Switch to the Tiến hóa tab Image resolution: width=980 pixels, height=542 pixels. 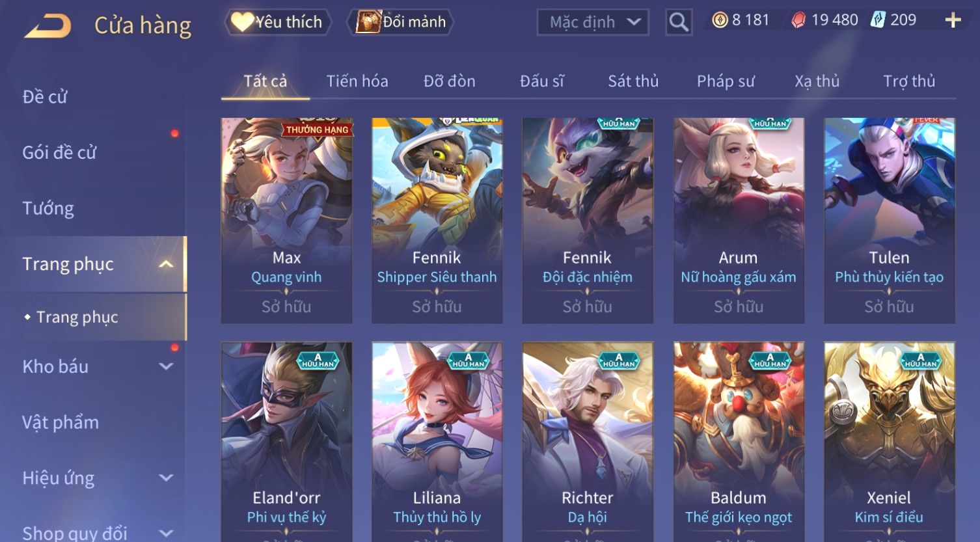(357, 81)
